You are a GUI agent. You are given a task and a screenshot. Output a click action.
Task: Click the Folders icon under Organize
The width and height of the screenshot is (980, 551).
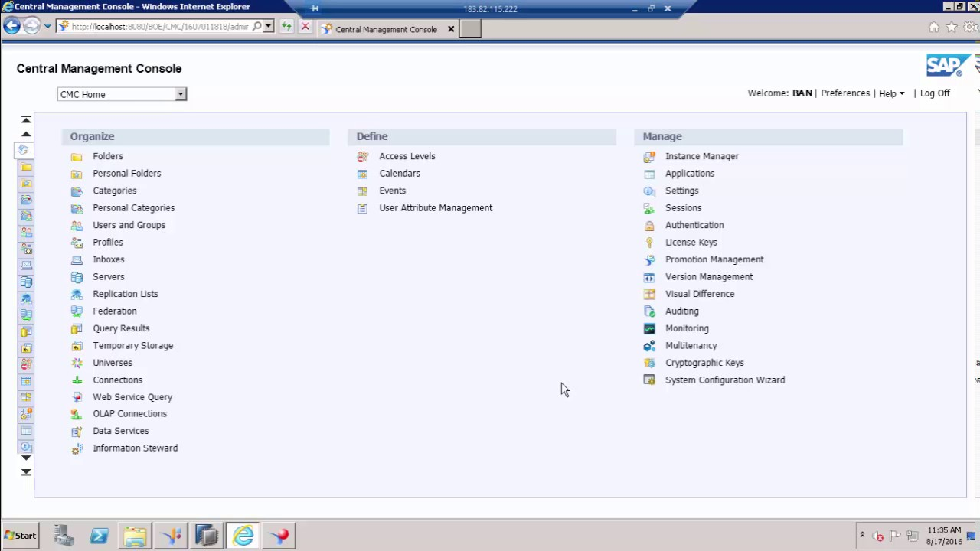pos(77,157)
